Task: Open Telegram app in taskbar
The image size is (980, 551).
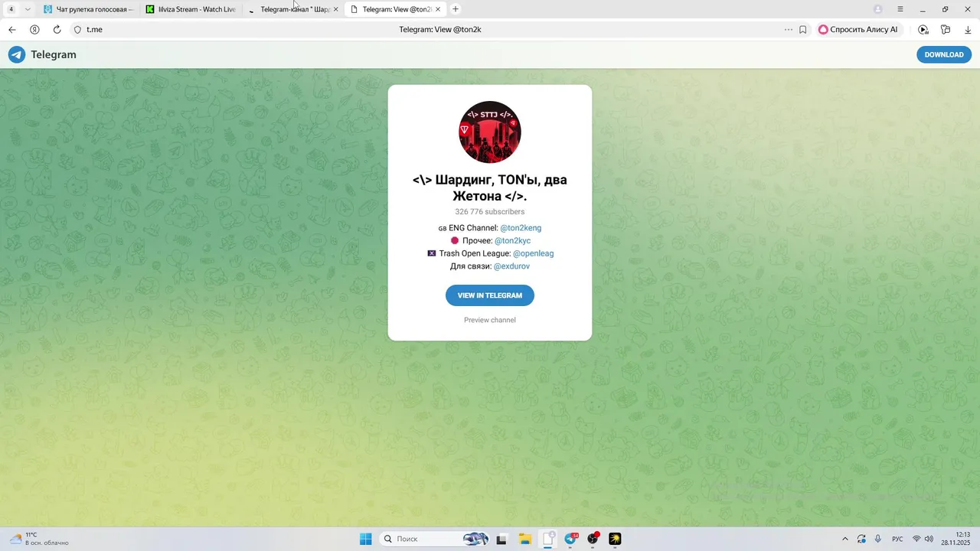Action: (x=571, y=539)
